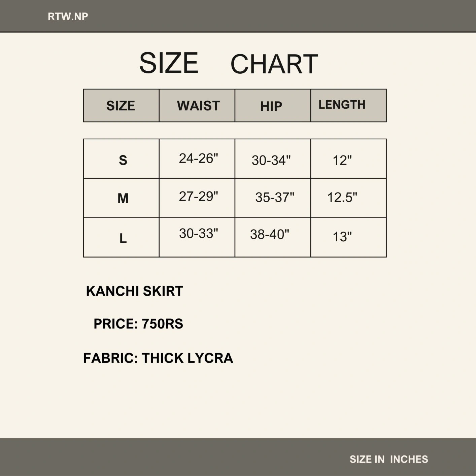Click the M size row label

(x=123, y=198)
